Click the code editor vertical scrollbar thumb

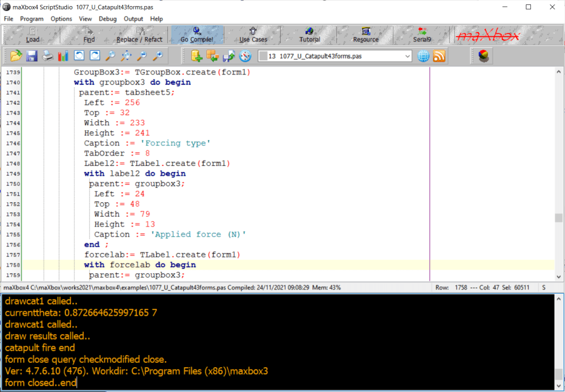point(558,217)
